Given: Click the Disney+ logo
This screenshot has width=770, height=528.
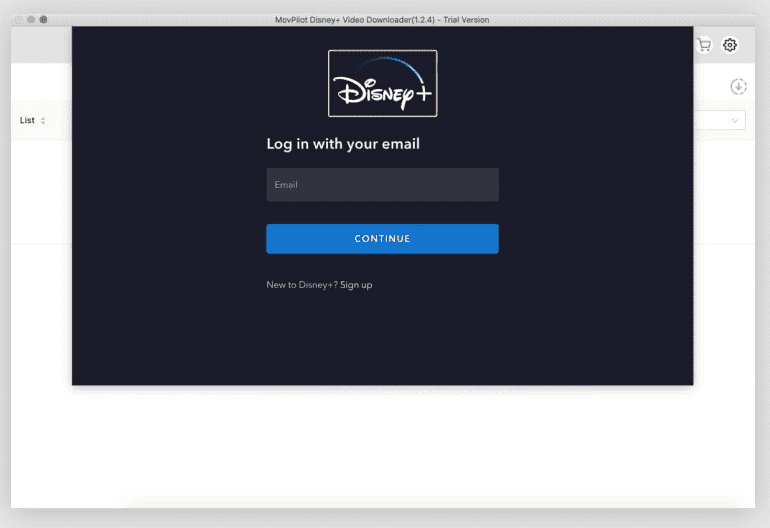Looking at the screenshot, I should (382, 84).
